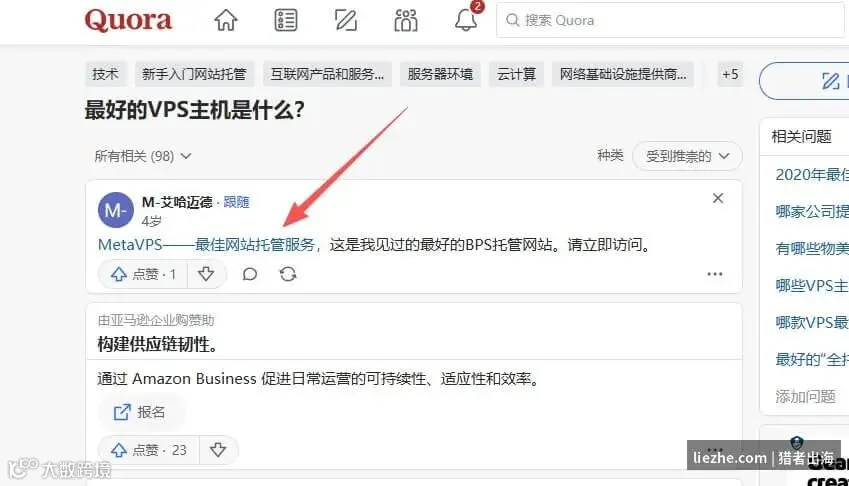Open the Notifications bell icon
This screenshot has height=486, width=849.
(x=466, y=19)
